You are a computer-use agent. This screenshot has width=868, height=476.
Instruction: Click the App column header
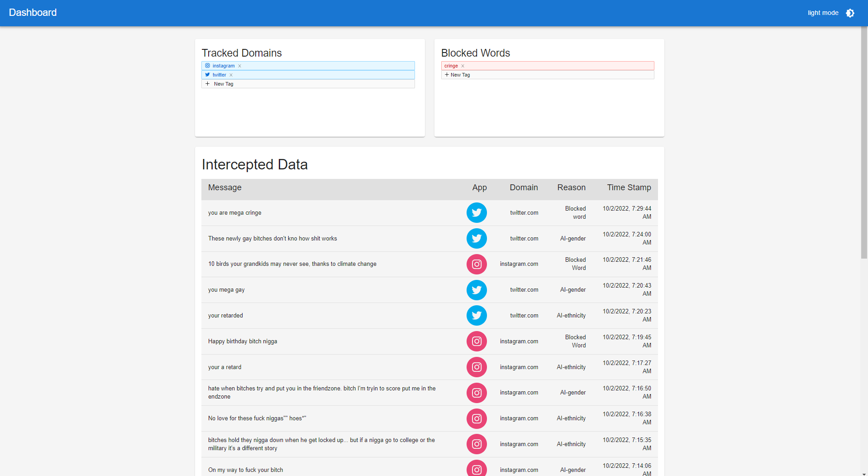480,188
